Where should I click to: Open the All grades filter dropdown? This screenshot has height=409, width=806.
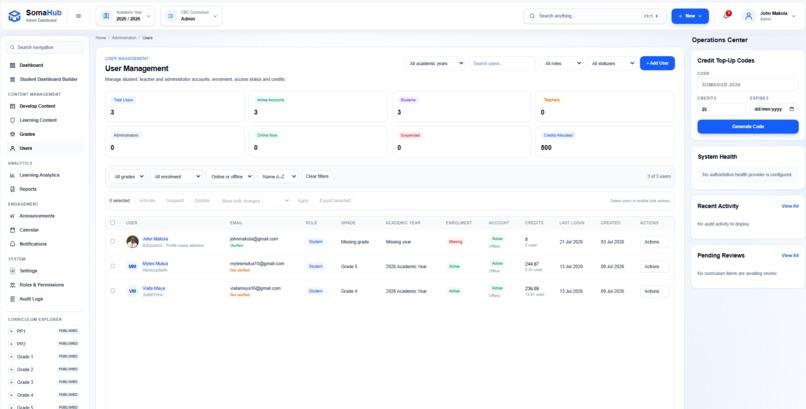(127, 176)
